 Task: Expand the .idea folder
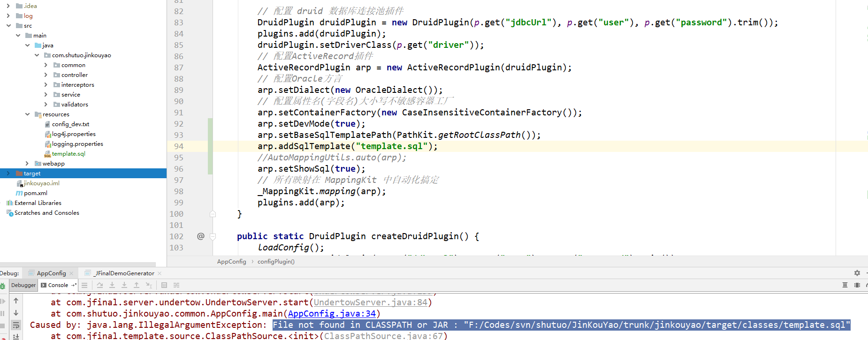[8, 6]
